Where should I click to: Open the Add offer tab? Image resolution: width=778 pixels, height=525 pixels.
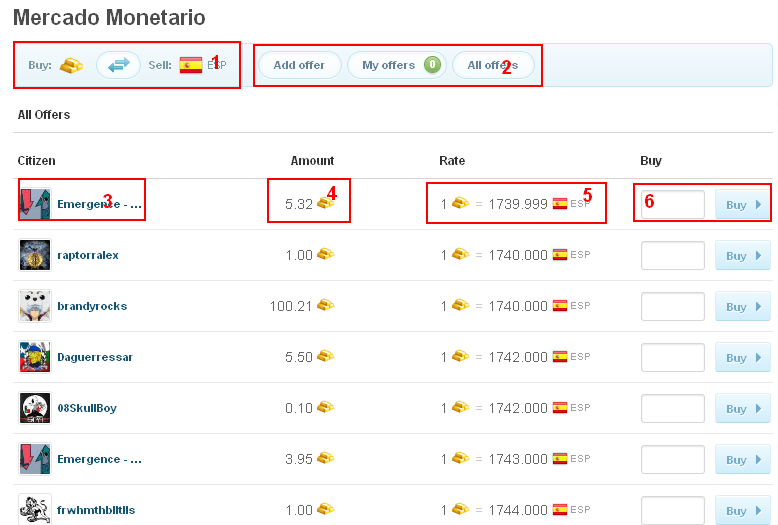coord(299,65)
